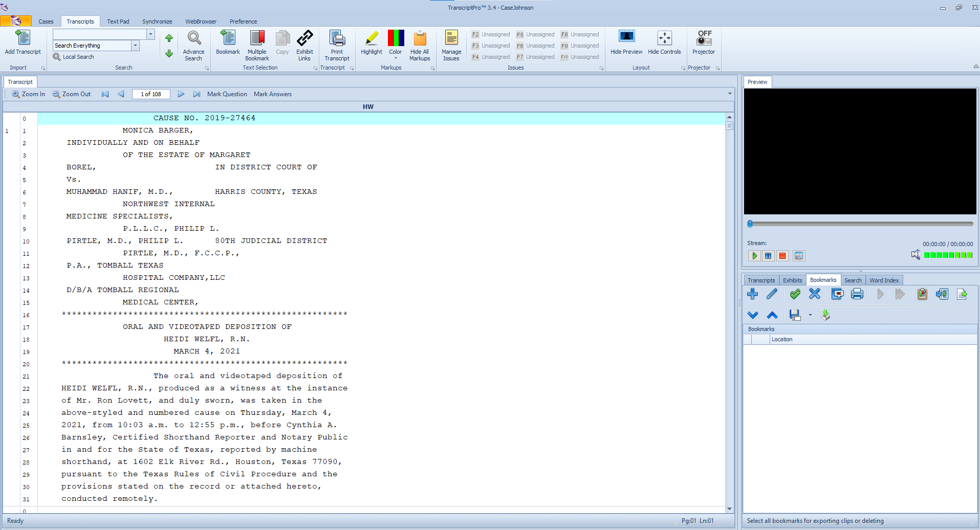Screen dimensions: 980x530
Task: Click the Mark Question button
Action: tap(227, 94)
